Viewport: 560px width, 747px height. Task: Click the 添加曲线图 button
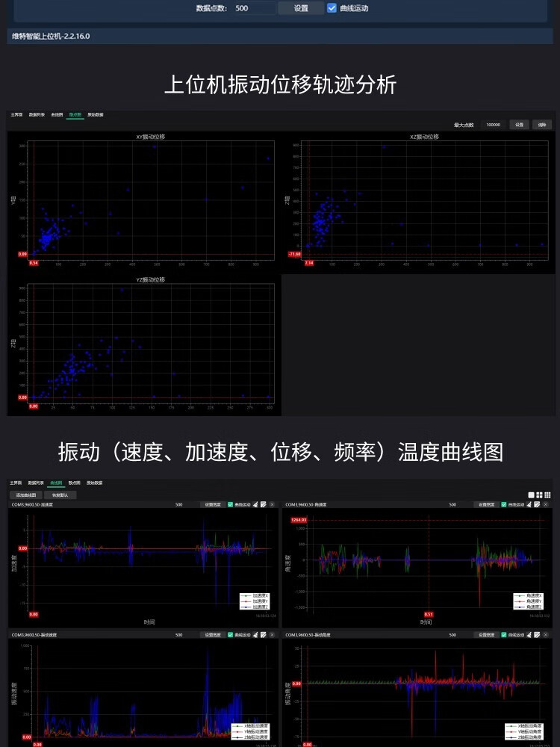(26, 495)
